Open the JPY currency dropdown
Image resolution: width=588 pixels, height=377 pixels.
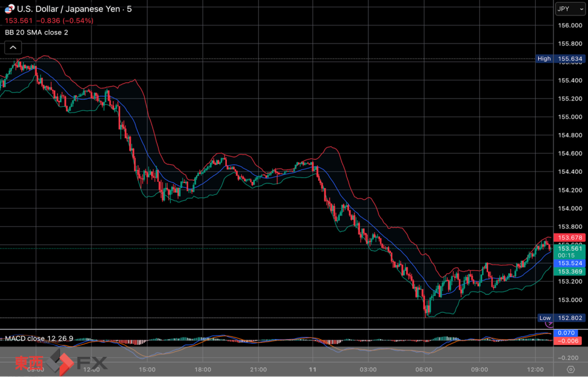570,9
